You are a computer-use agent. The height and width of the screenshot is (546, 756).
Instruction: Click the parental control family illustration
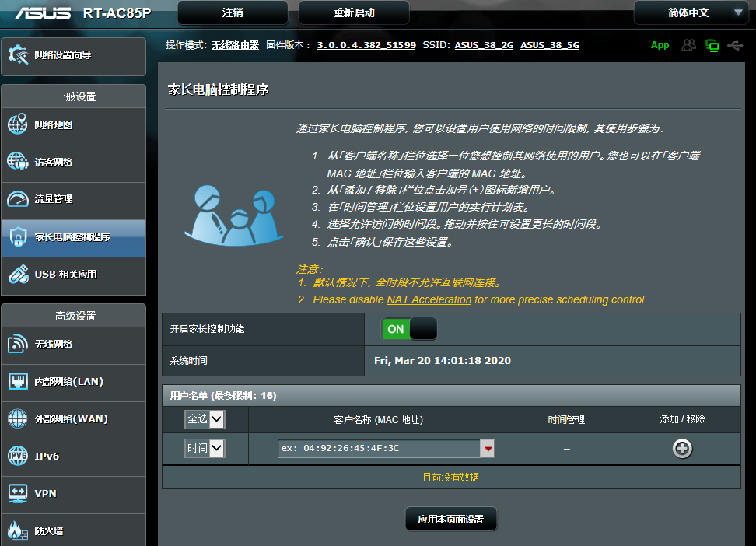(233, 215)
